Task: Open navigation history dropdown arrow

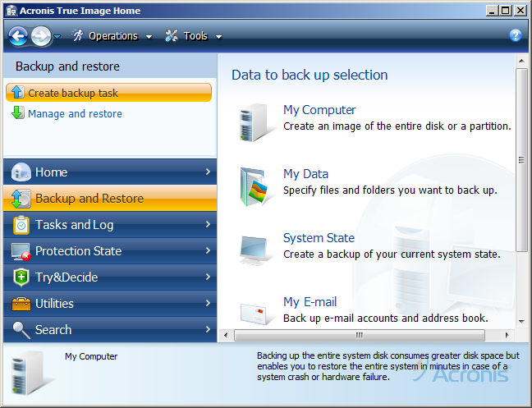Action: coord(57,37)
